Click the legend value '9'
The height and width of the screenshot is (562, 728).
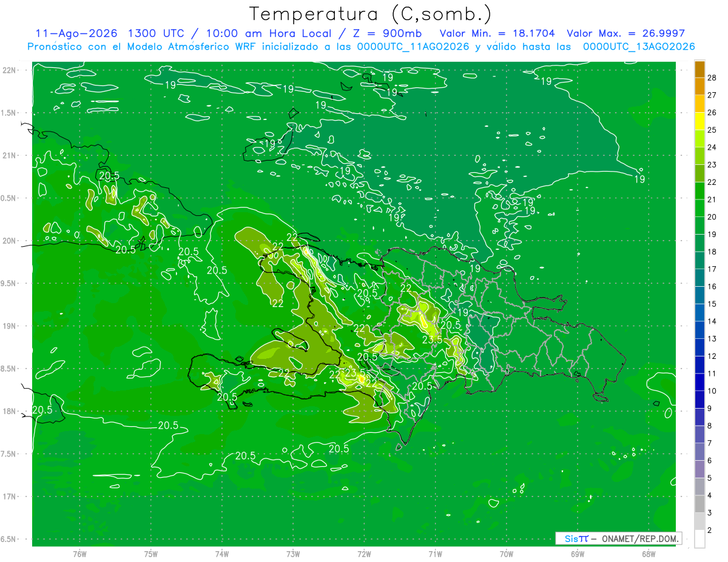(x=710, y=409)
